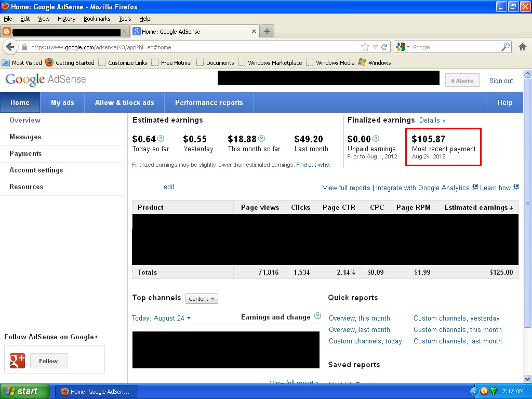
Task: Sort by Estimated earnings column header
Action: tap(478, 207)
